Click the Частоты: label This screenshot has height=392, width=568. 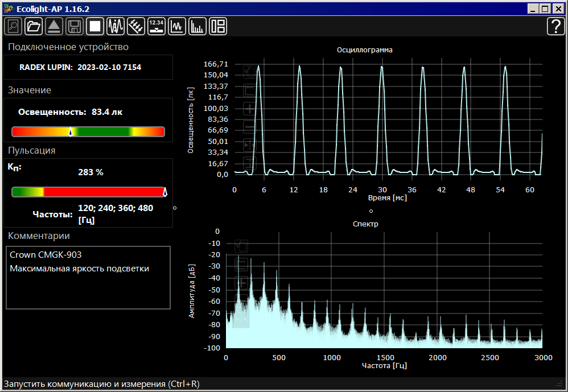tap(52, 214)
